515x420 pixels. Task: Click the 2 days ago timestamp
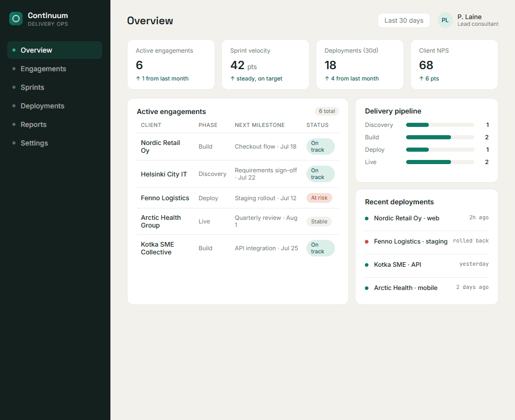[472, 287]
